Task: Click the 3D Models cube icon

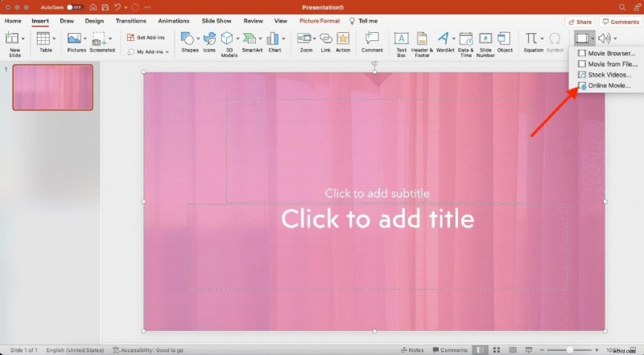Action: 227,38
